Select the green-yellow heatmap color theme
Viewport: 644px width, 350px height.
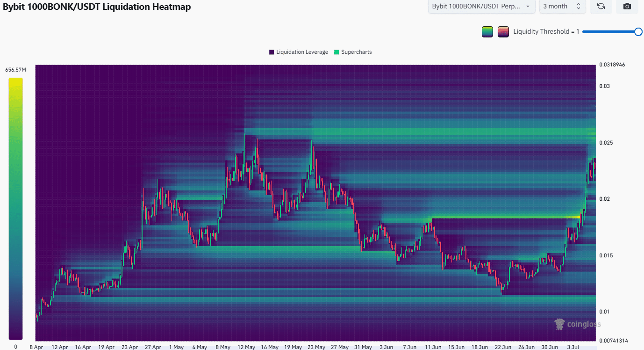coord(487,32)
